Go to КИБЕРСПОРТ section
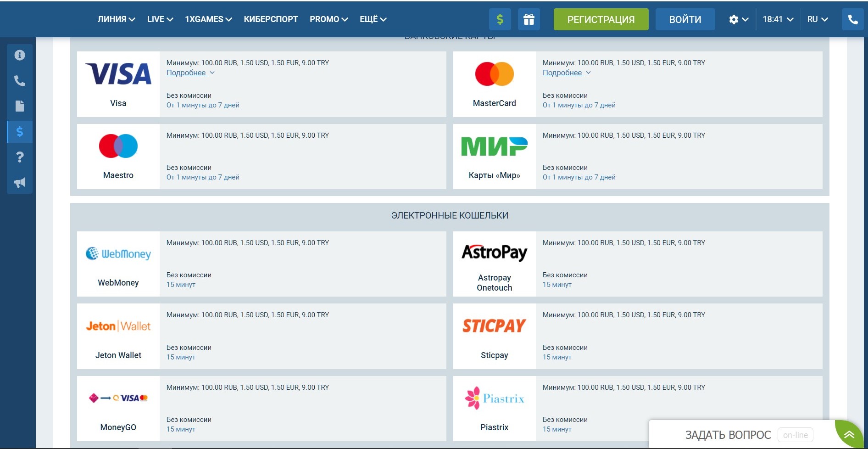Image resolution: width=868 pixels, height=449 pixels. click(271, 19)
